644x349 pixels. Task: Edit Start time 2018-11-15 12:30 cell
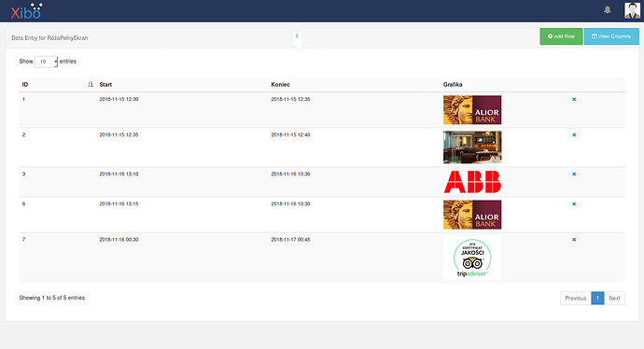(x=119, y=99)
